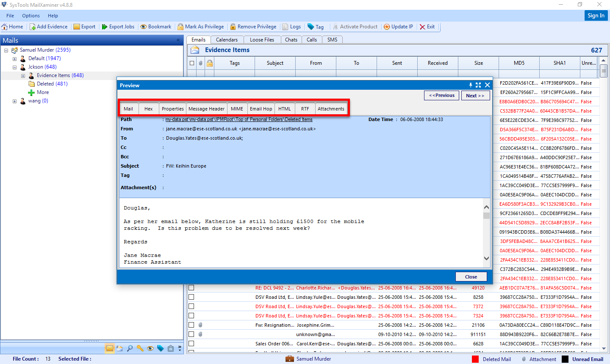Click the open envelope attachment icon in bottom bar
Image resolution: width=610 pixels, height=364 pixels.
(119, 348)
